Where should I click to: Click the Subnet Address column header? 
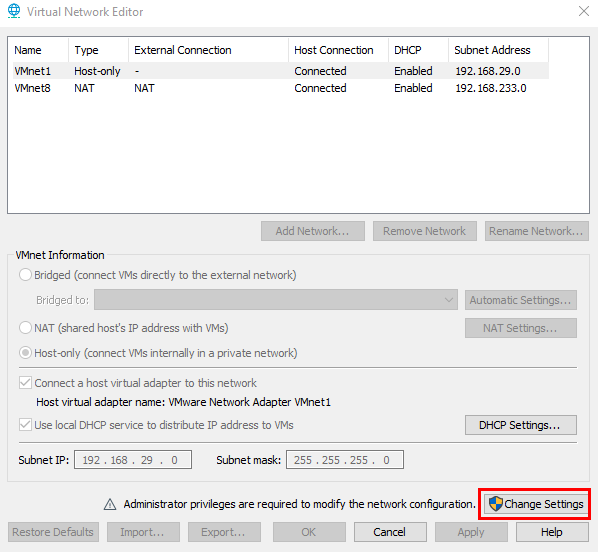[498, 50]
